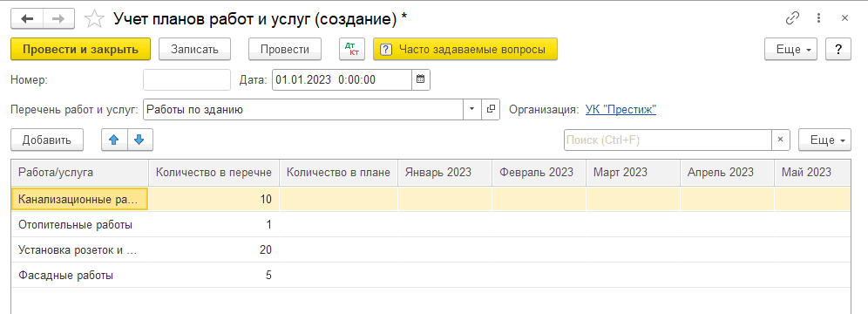Screen dimensions: 868x314
Task: Select the Работа/услуга column header
Action: tap(79, 172)
